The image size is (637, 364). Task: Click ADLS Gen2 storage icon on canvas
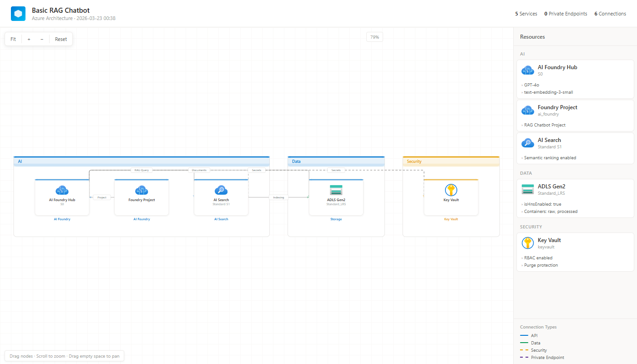coord(336,190)
